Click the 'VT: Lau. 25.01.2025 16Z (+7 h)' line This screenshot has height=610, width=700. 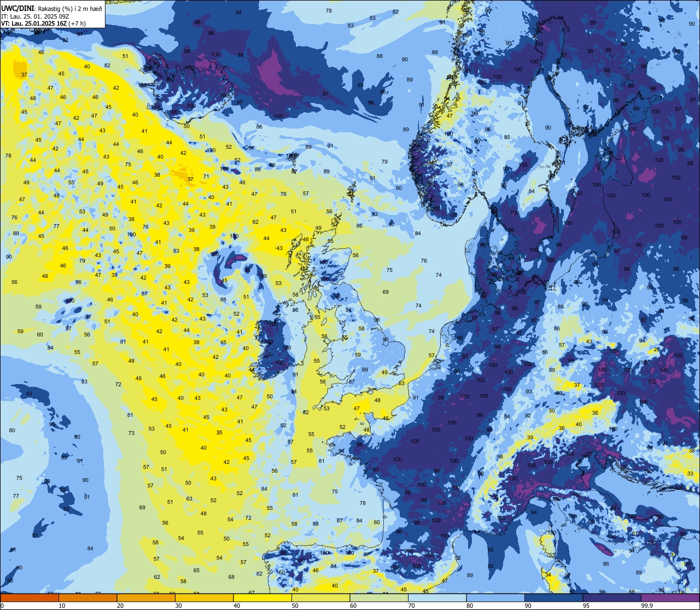[x=43, y=24]
